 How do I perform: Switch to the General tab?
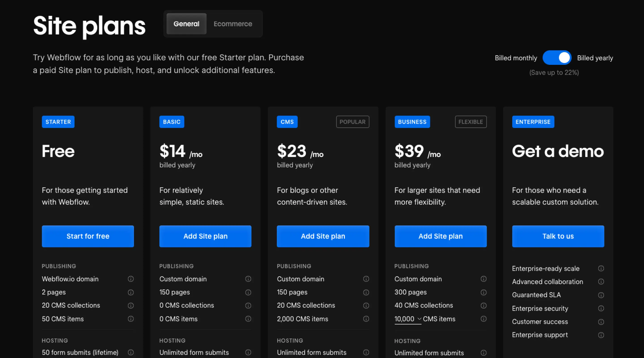(186, 24)
